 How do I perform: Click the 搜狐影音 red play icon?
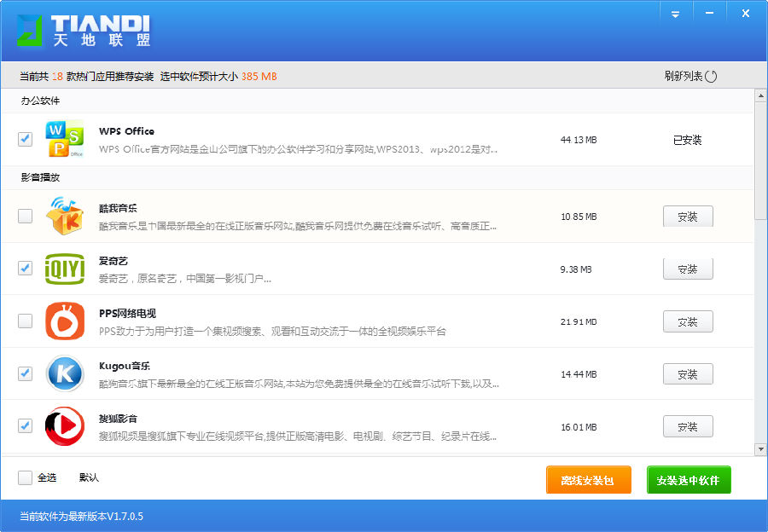[x=65, y=425]
